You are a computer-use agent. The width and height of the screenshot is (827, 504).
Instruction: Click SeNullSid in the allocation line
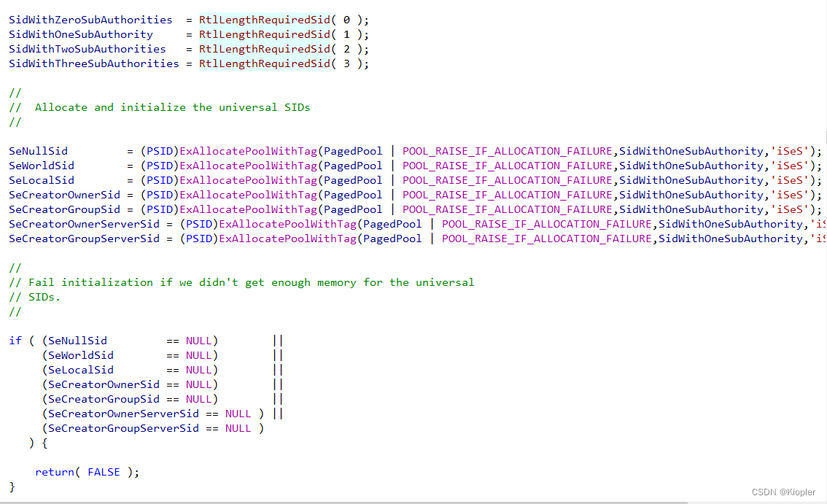coord(38,152)
